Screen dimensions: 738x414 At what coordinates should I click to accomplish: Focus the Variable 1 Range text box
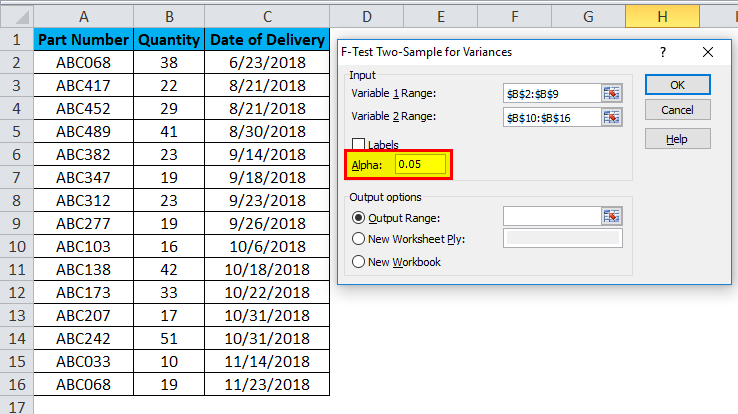tap(551, 93)
